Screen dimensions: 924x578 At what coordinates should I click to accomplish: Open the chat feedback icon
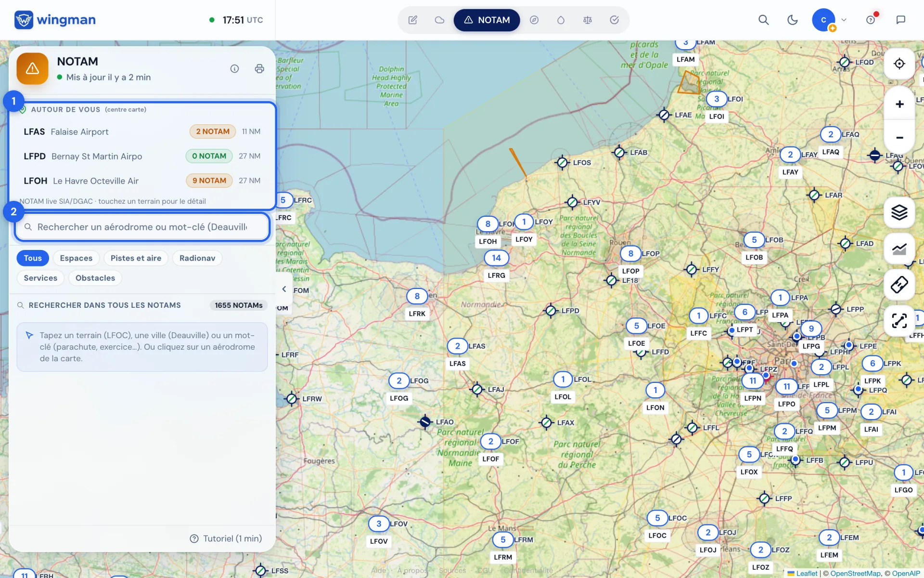coord(900,20)
